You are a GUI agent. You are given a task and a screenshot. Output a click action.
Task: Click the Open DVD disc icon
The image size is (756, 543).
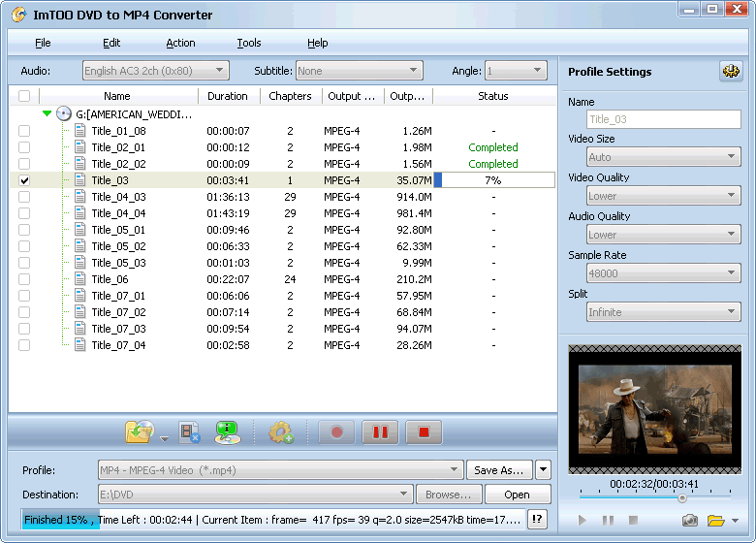tap(140, 432)
